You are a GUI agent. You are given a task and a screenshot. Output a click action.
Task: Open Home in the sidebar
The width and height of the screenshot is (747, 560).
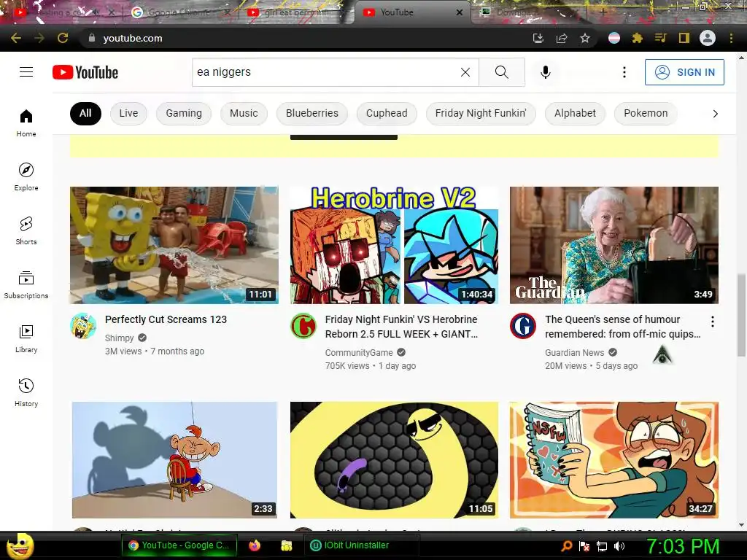tap(26, 122)
